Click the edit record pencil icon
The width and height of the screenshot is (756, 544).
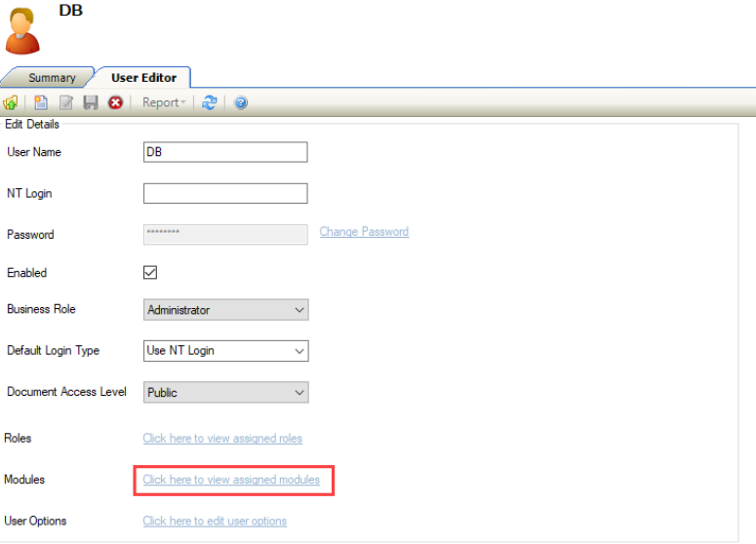click(66, 102)
